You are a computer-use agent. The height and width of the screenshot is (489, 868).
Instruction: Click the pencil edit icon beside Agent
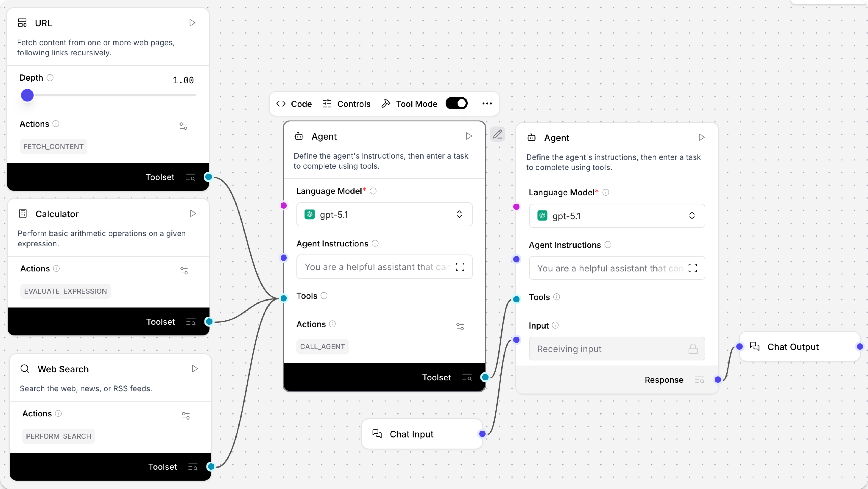coord(498,134)
